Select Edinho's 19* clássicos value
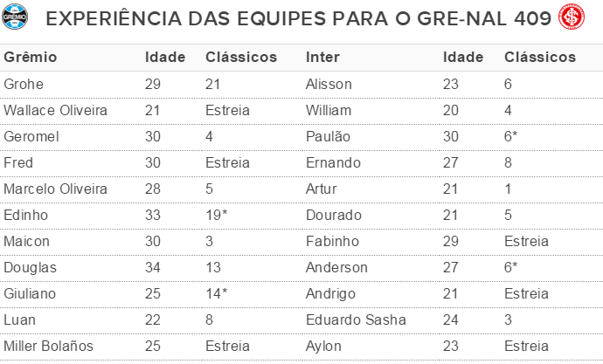The width and height of the screenshot is (603, 364). point(216,215)
